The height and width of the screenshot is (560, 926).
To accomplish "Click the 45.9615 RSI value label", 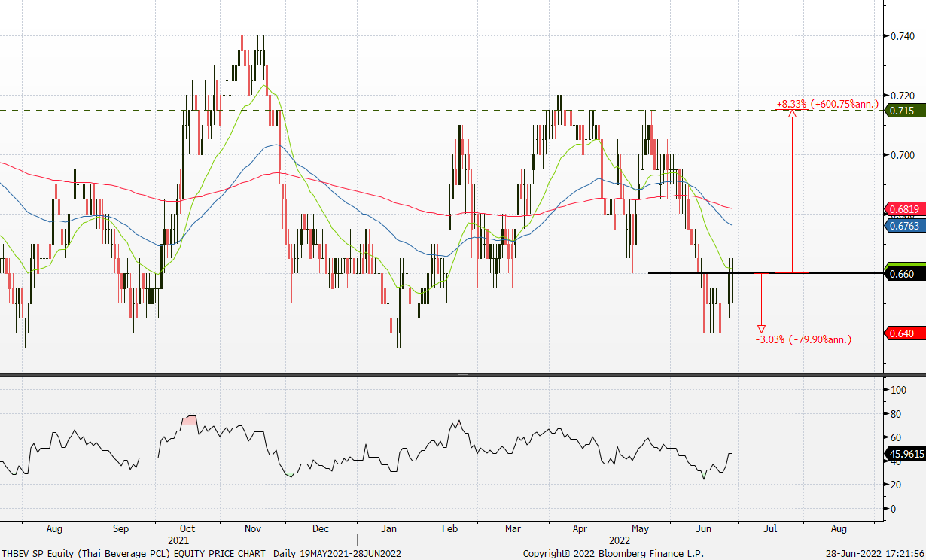I will (x=905, y=455).
